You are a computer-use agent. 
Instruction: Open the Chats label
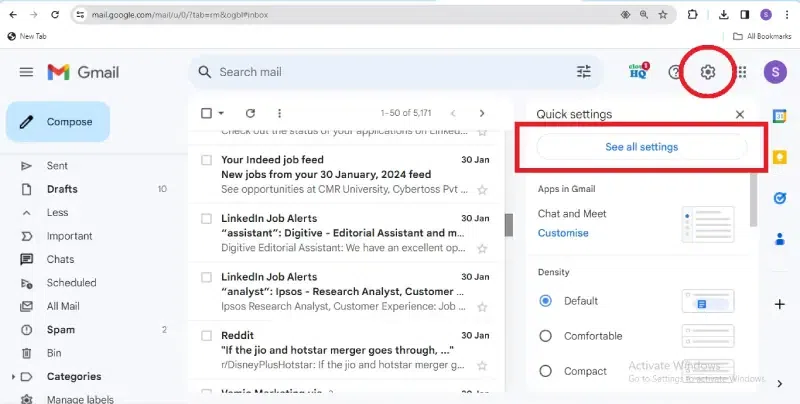(60, 260)
